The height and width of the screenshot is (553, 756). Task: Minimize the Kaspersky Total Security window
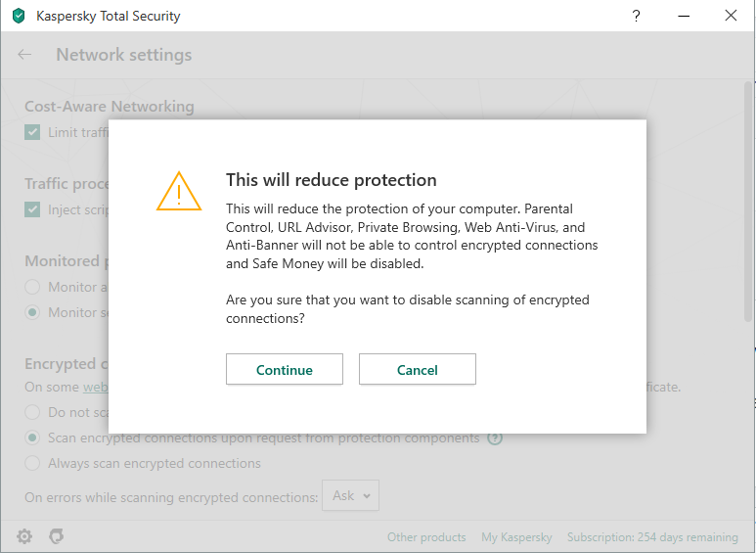click(x=683, y=16)
